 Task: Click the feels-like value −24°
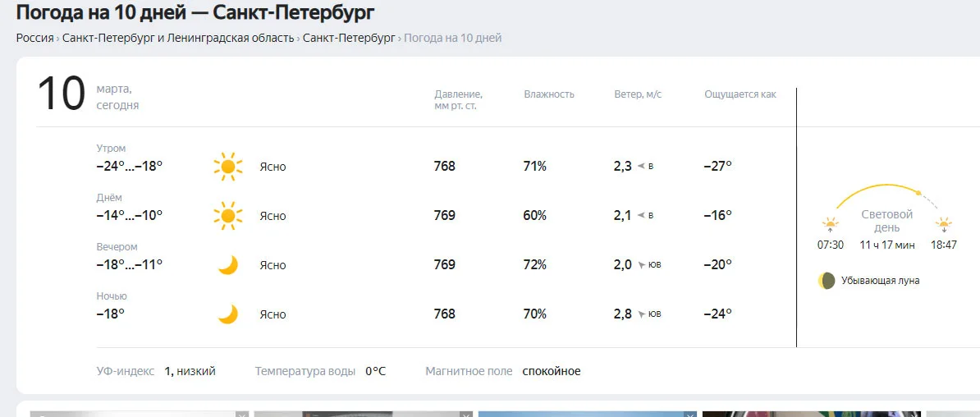click(x=717, y=314)
